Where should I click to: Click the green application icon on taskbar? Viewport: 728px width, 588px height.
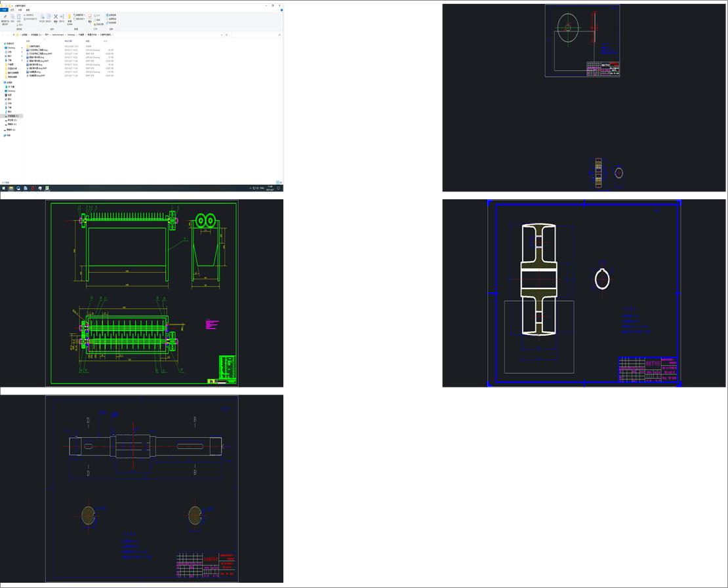click(47, 188)
